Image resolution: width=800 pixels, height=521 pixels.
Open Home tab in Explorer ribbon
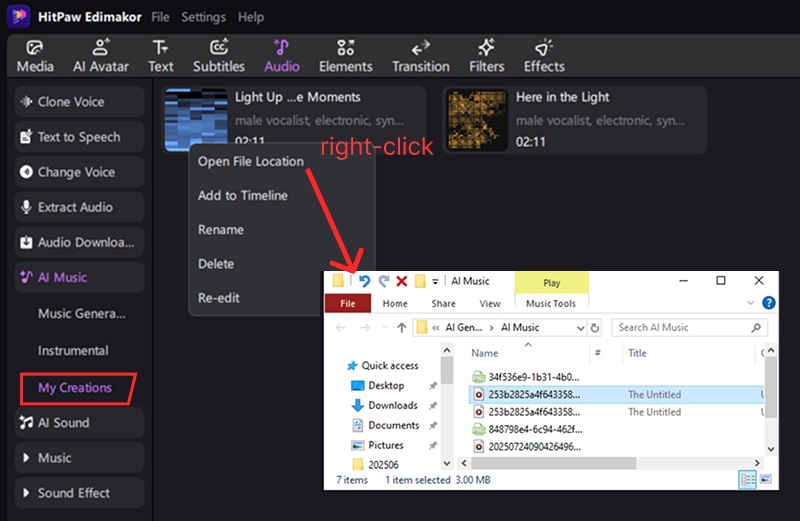pyautogui.click(x=395, y=303)
